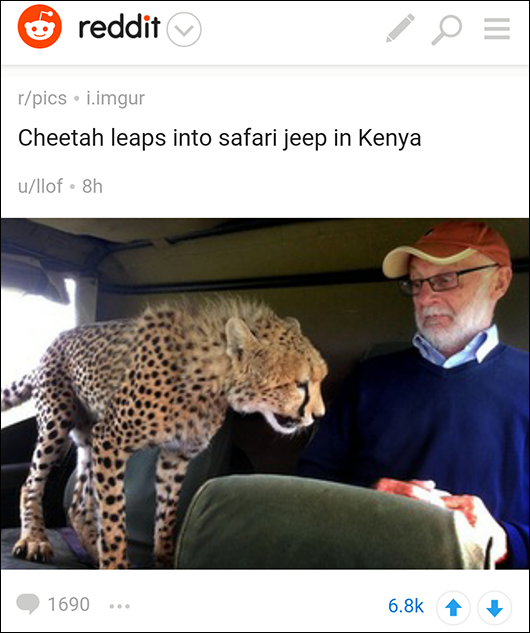
Task: Click the Reddit Snoo logo icon
Action: click(x=40, y=27)
